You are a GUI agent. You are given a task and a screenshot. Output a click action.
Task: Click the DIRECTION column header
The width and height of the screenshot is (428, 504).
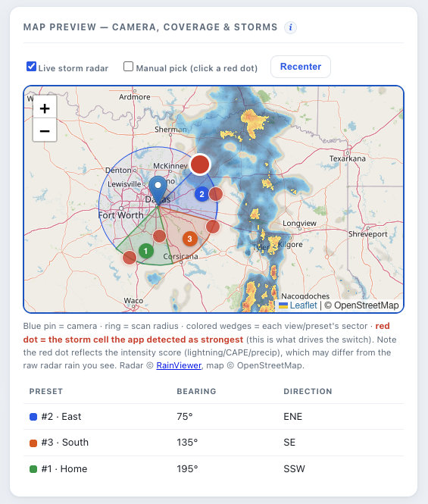pyautogui.click(x=308, y=392)
